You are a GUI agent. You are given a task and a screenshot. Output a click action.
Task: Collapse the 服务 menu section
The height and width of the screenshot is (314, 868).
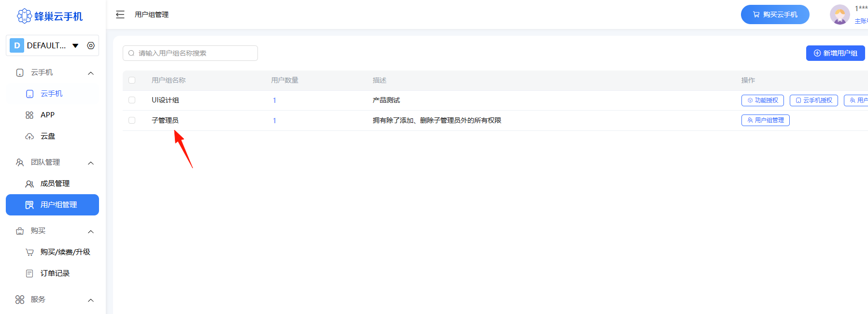(90, 300)
